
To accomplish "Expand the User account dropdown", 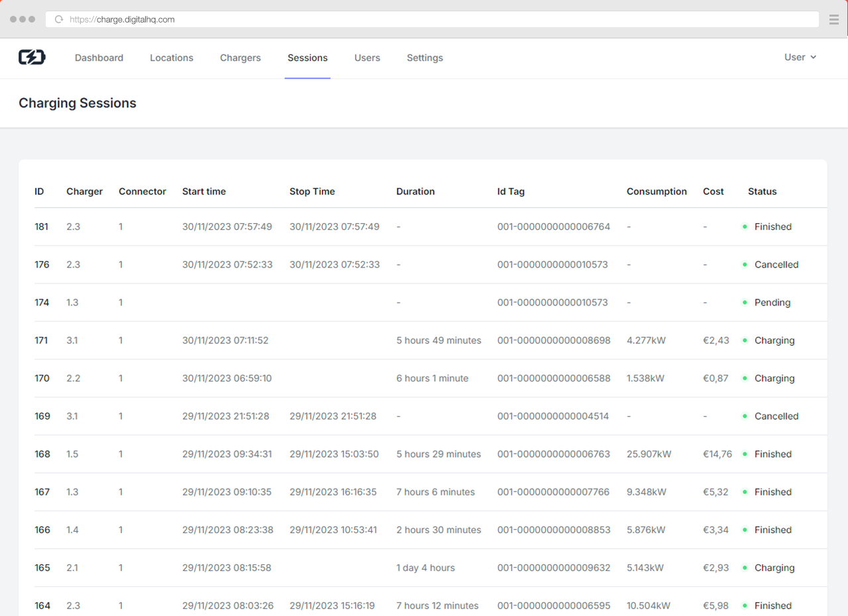I will [x=800, y=58].
